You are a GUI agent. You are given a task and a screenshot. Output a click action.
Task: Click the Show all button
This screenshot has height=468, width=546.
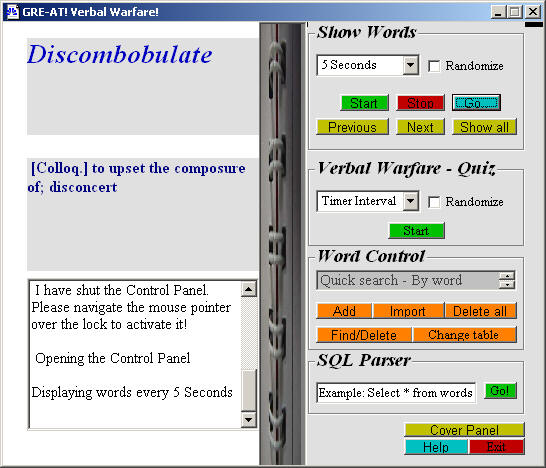click(x=484, y=127)
